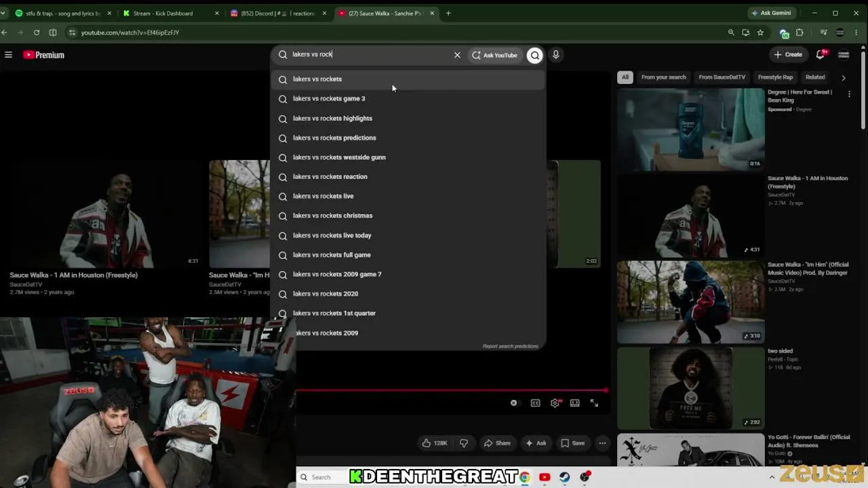Image resolution: width=868 pixels, height=488 pixels.
Task: Pick suggestion 'lakers vs rockets 1st quarter'
Action: click(x=408, y=313)
